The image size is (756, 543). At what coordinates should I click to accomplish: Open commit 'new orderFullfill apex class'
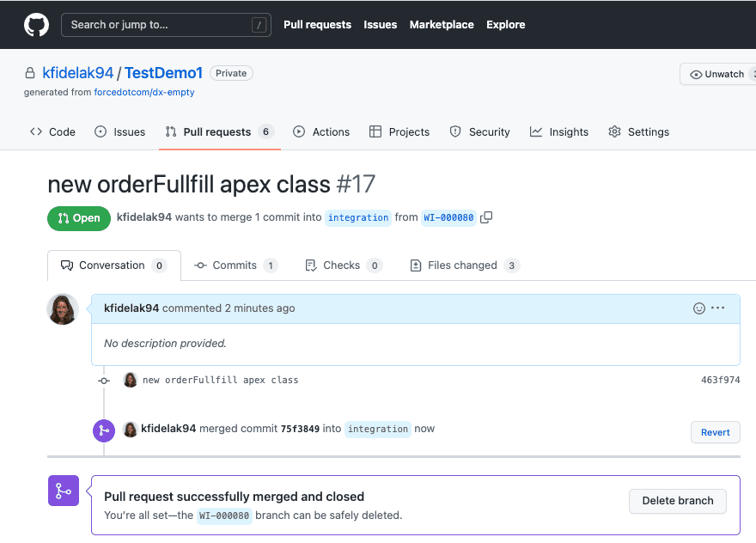pyautogui.click(x=220, y=380)
